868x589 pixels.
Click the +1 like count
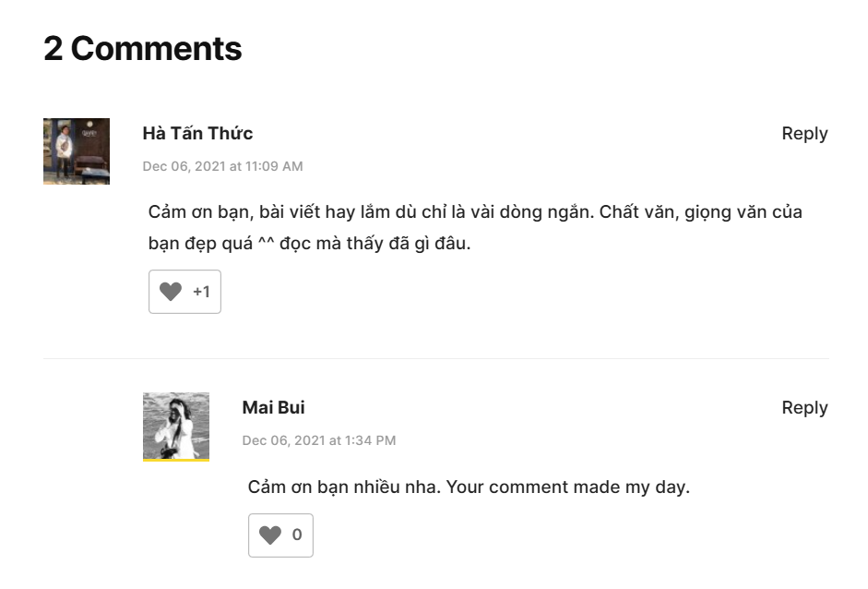[x=201, y=292]
